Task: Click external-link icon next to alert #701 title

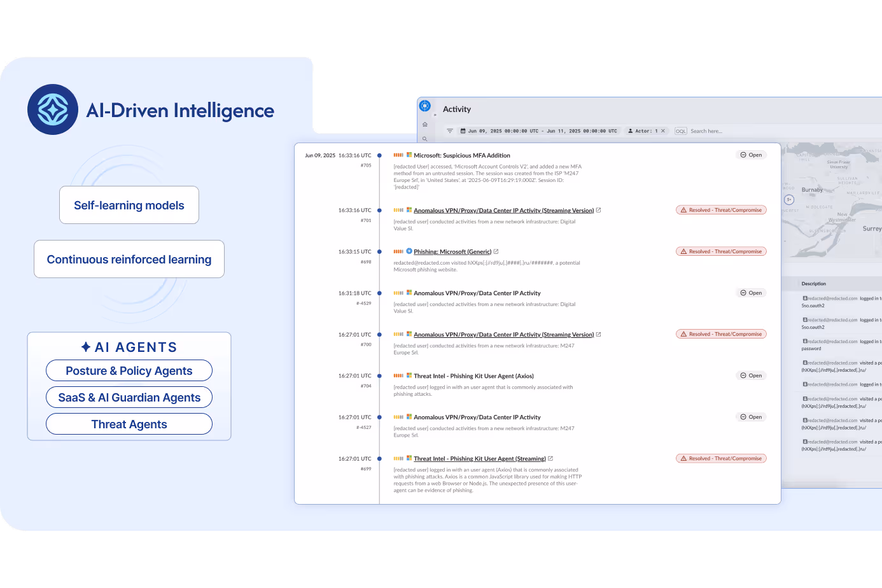Action: 598,210
